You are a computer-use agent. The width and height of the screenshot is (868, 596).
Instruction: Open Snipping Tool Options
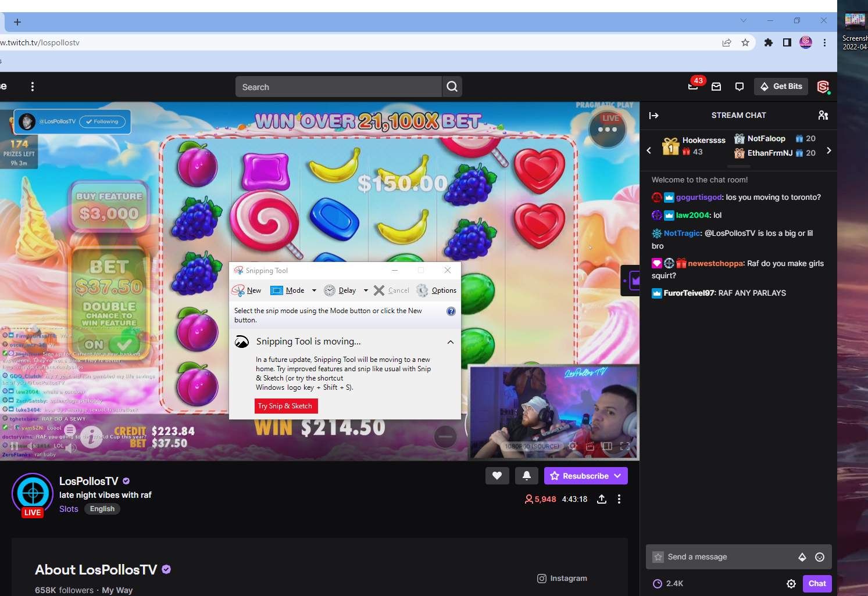(437, 290)
